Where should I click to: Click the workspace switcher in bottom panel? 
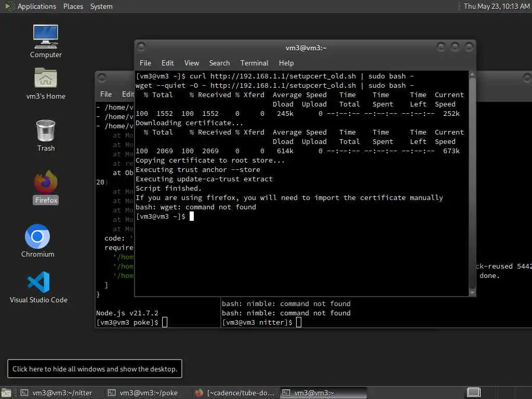[474, 393]
